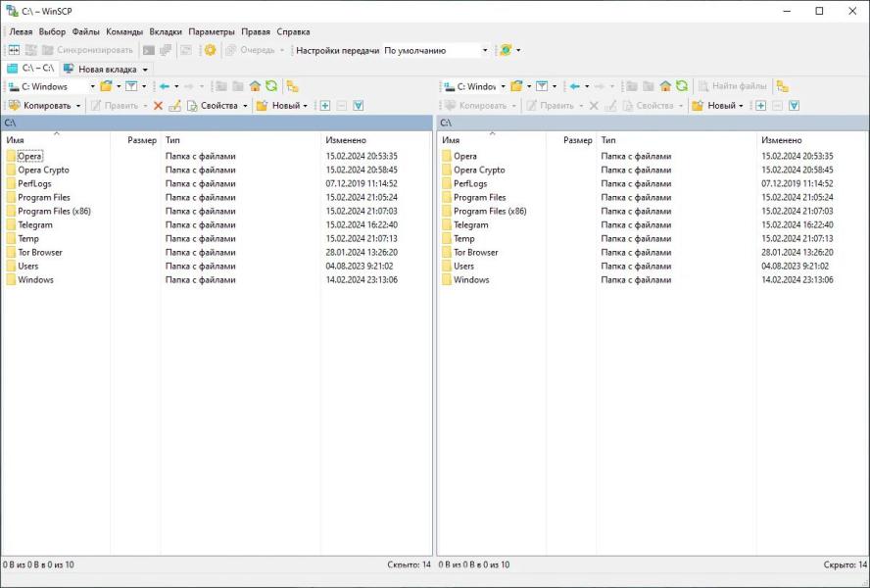870x588 pixels.
Task: Select 'Temp' folder in right panel
Action: pyautogui.click(x=463, y=239)
